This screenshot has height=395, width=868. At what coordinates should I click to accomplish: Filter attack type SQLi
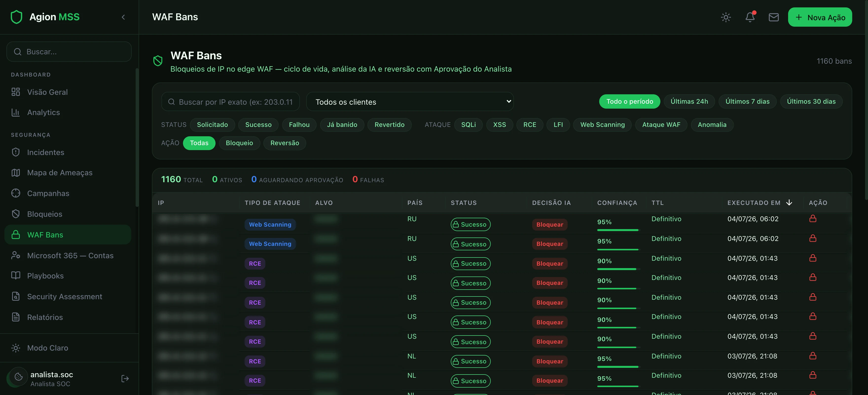coord(468,125)
